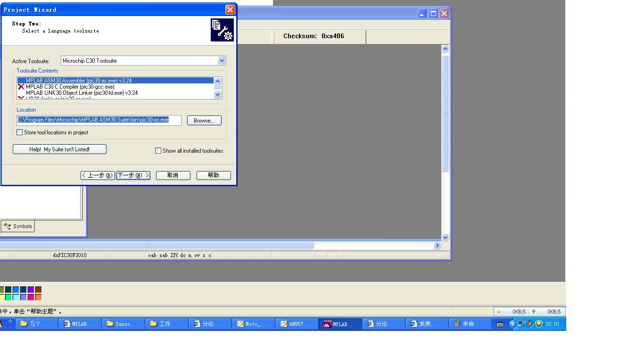Open 工作 folder taskbar button
Viewport: 644px width, 362px height.
coord(167,324)
